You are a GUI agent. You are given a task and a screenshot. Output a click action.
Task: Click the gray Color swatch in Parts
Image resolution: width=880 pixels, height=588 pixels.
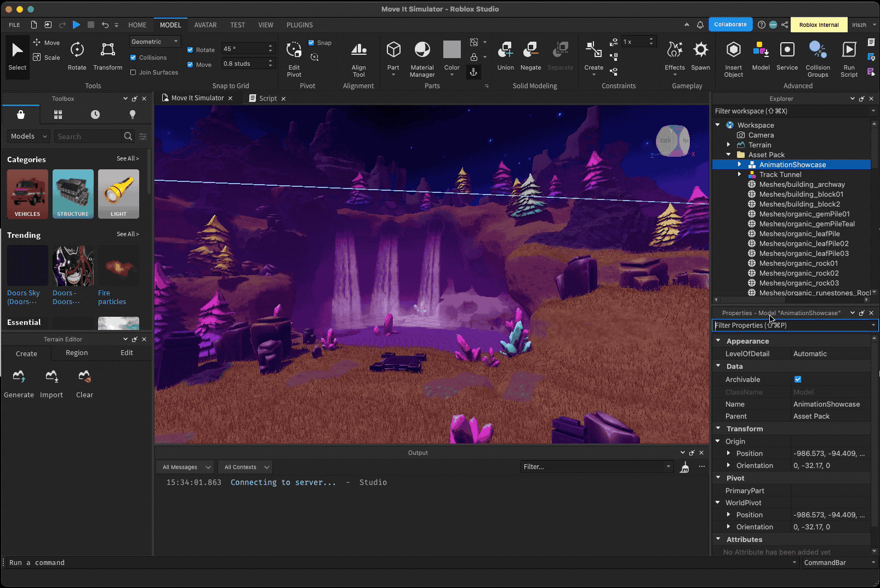(x=452, y=50)
